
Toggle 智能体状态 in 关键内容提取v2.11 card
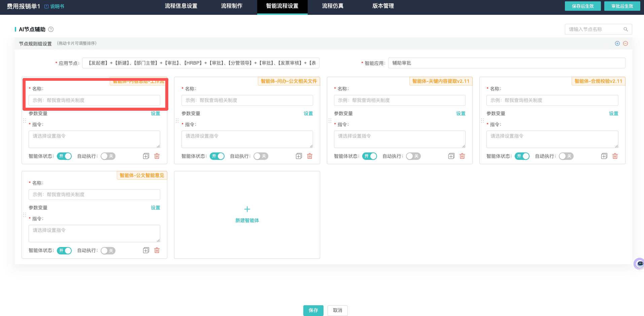(370, 156)
